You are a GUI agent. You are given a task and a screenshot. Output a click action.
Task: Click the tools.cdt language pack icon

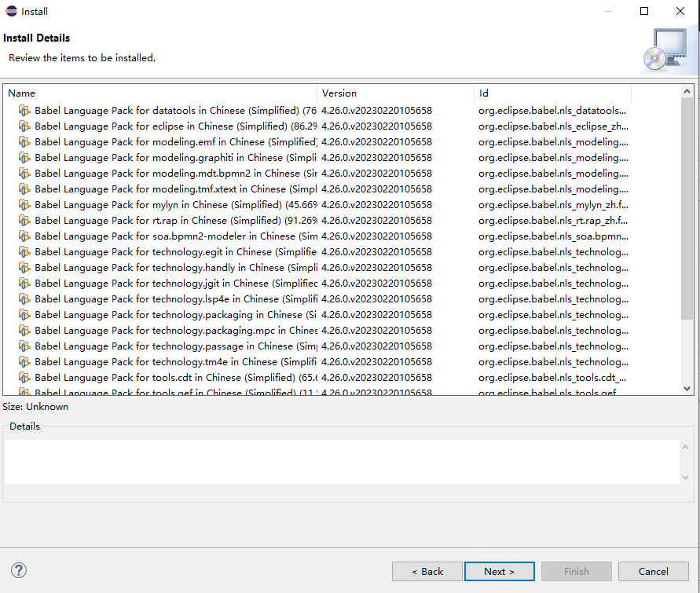point(24,378)
